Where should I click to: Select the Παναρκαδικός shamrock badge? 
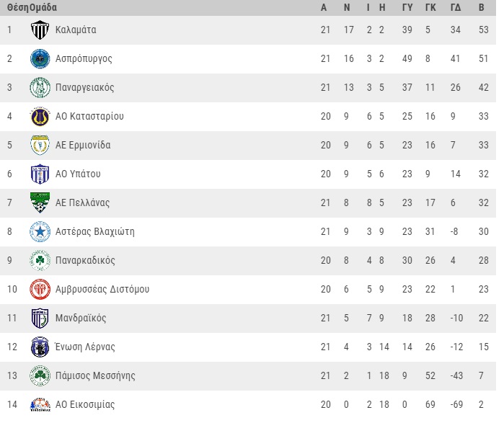point(40,260)
